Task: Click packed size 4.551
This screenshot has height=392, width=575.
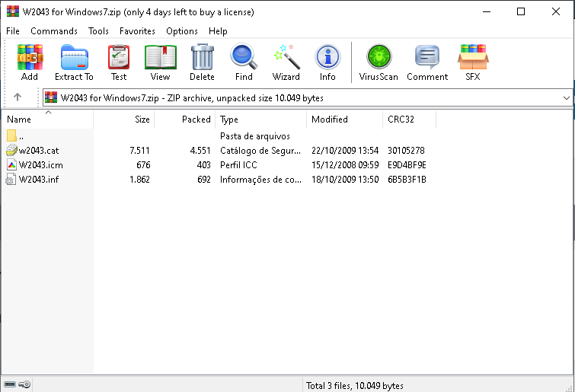Action: (x=200, y=151)
